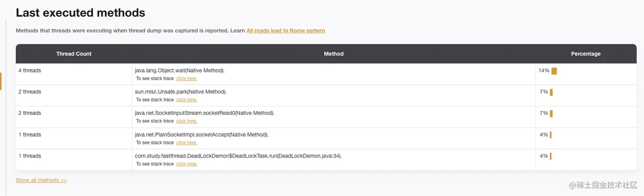Screen dimensions: 644x196
Task: View stack trace for sun.misc.Unsafe.park
Action: click(x=187, y=100)
